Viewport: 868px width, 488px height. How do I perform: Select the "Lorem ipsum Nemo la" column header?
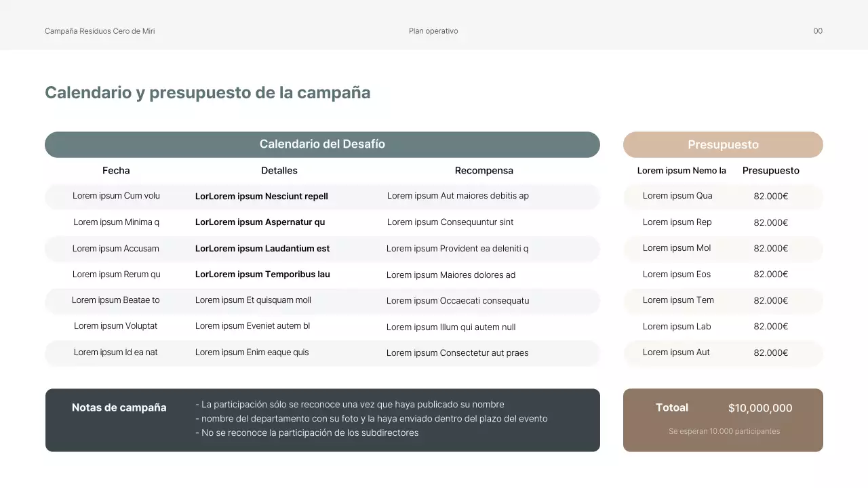(682, 171)
